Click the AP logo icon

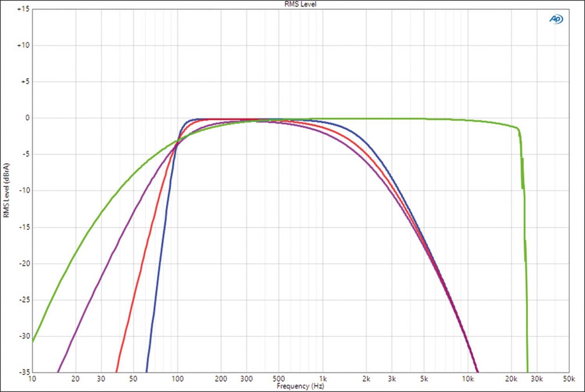click(556, 19)
